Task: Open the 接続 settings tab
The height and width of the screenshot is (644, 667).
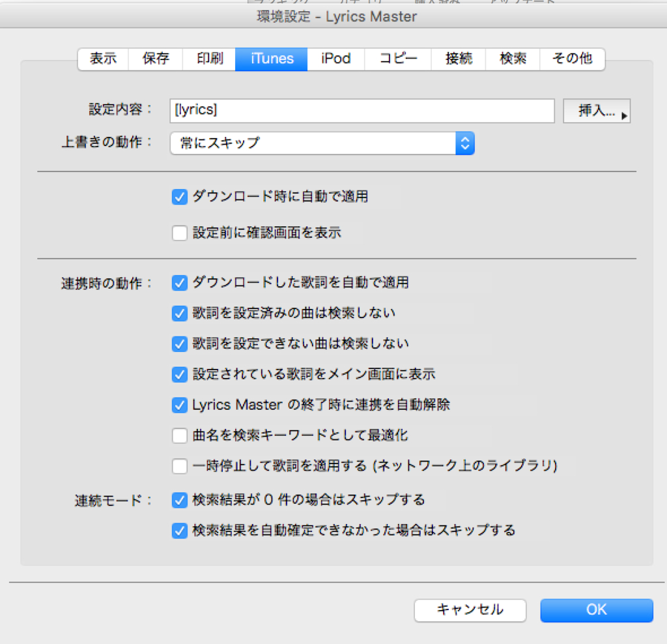Action: (x=458, y=59)
